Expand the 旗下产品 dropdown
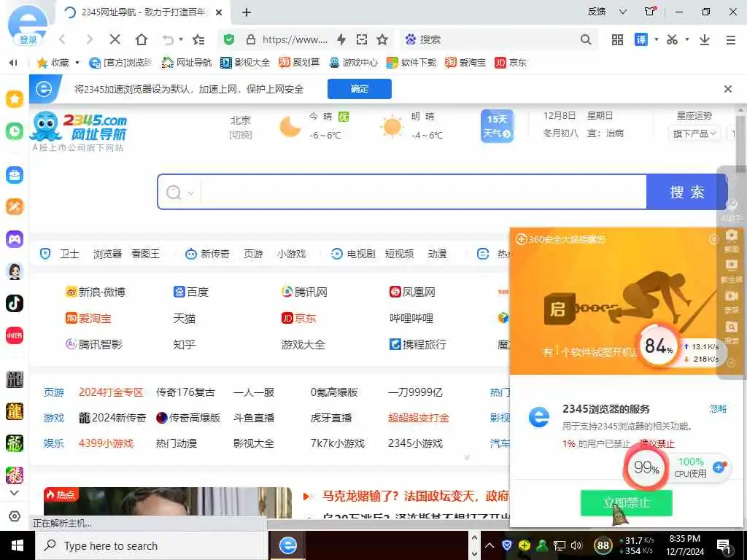This screenshot has height=560, width=747. 694,134
